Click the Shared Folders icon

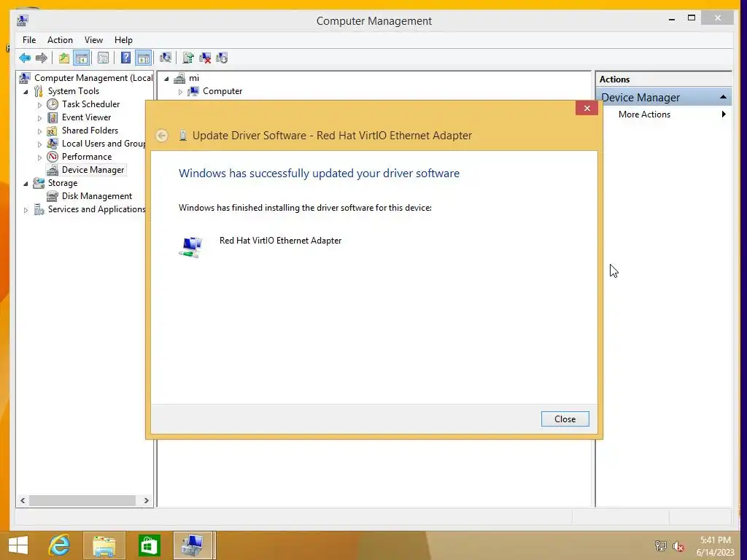click(x=53, y=131)
